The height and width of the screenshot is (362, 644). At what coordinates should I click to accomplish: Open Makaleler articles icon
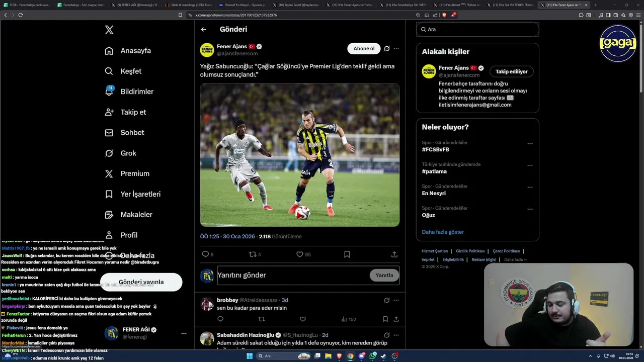click(109, 215)
